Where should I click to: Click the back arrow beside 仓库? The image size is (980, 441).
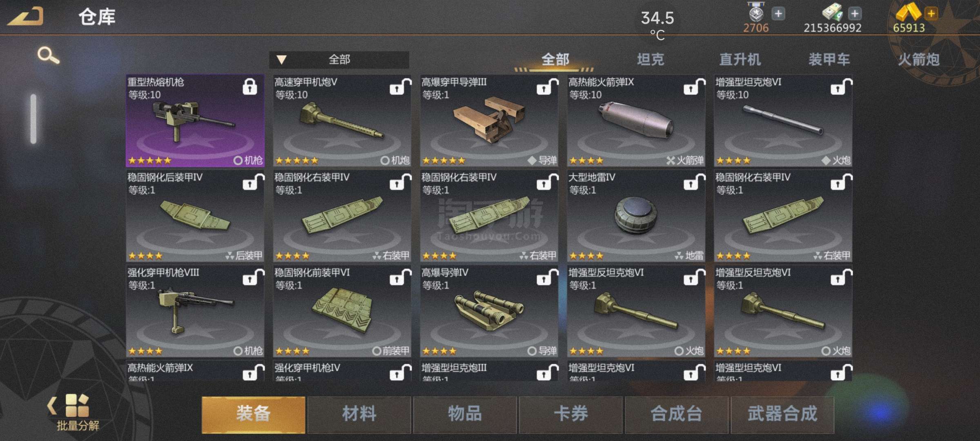25,16
